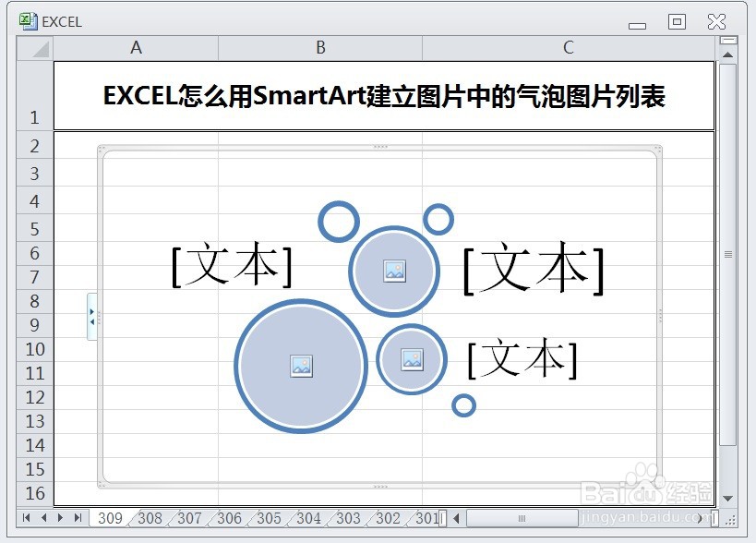Switch to sheet tab 308

[150, 518]
